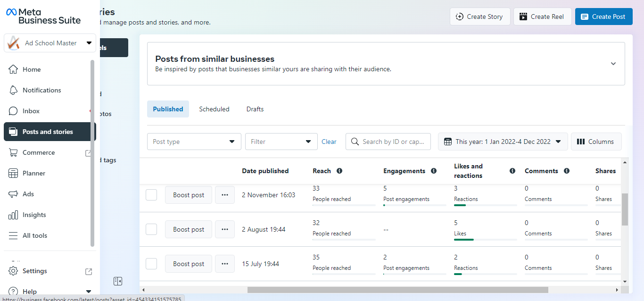Click the sidebar collapse panel icon
644x301 pixels.
click(118, 281)
